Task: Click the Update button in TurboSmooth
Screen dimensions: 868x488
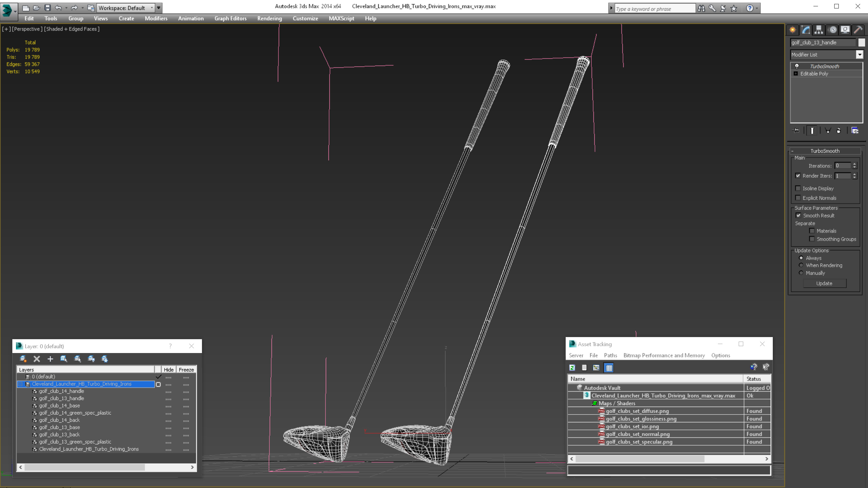Action: (824, 283)
